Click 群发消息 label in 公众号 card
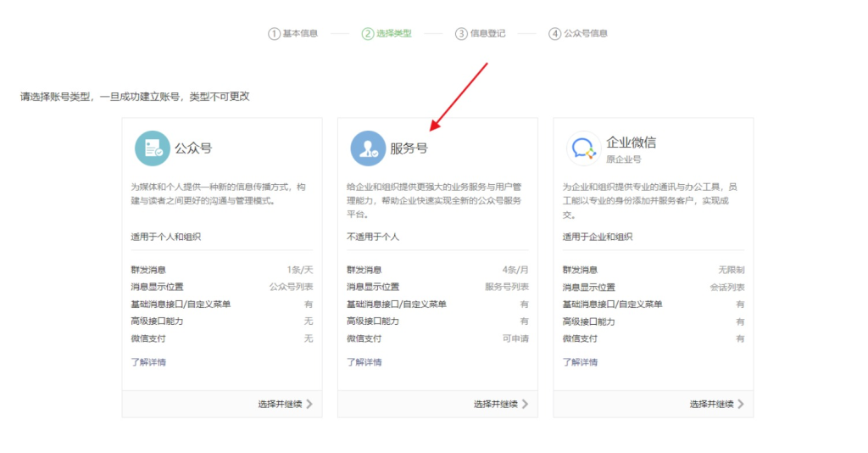868x453 pixels. pyautogui.click(x=148, y=271)
